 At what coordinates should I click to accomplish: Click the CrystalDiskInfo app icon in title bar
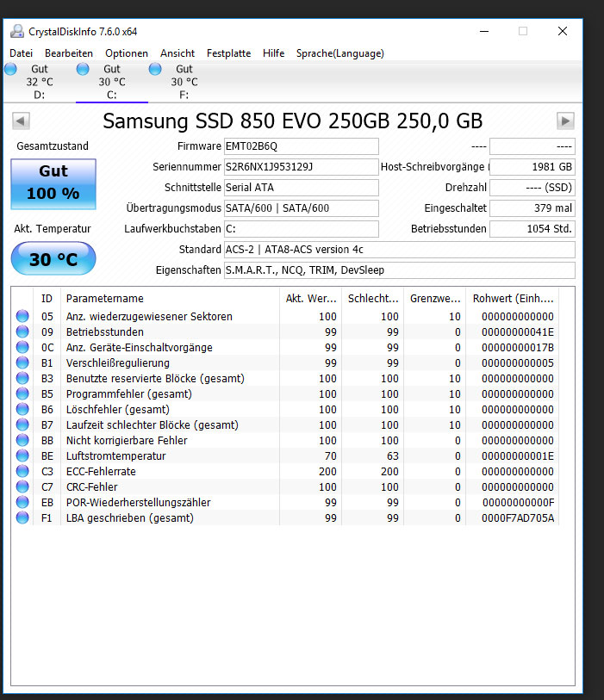17,31
